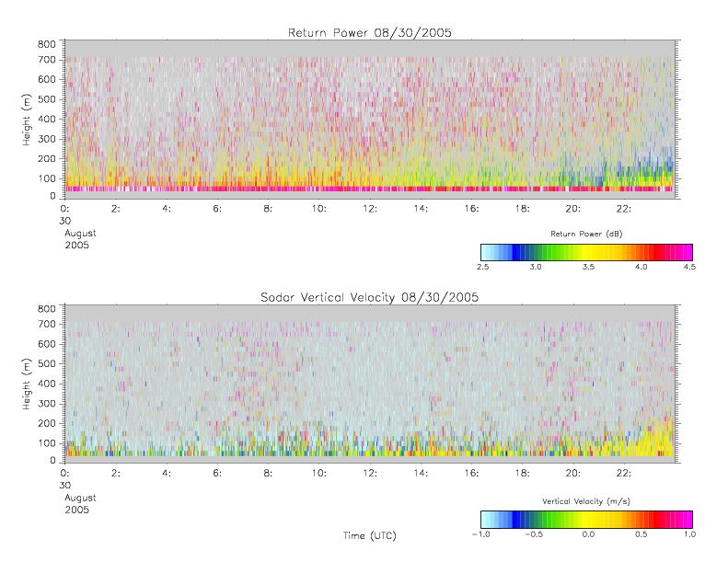
Task: Click the -1.0 tick on Vertical Velocity color bar
Action: 480,534
